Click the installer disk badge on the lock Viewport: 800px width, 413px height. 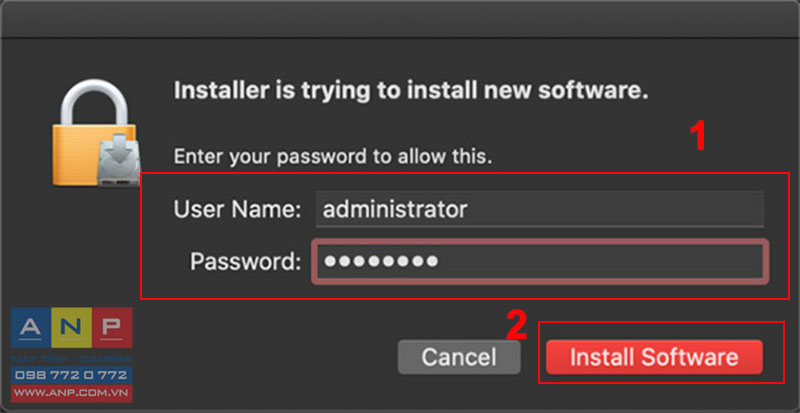coord(119,160)
